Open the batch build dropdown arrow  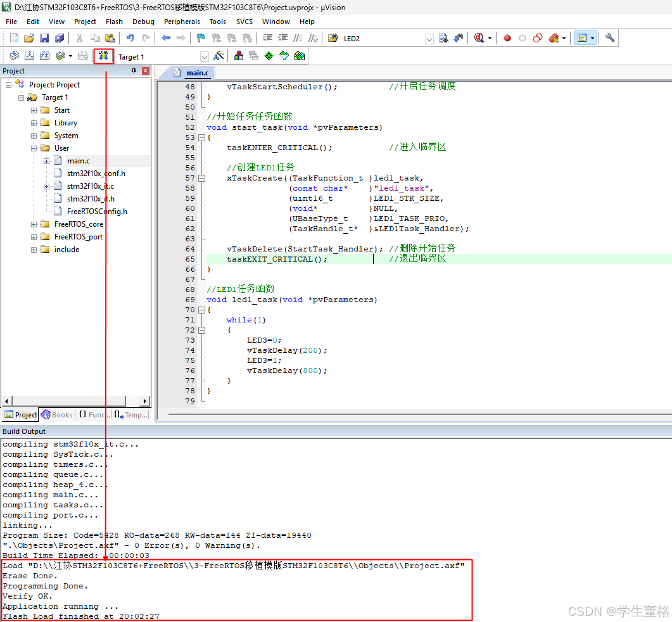pos(70,56)
